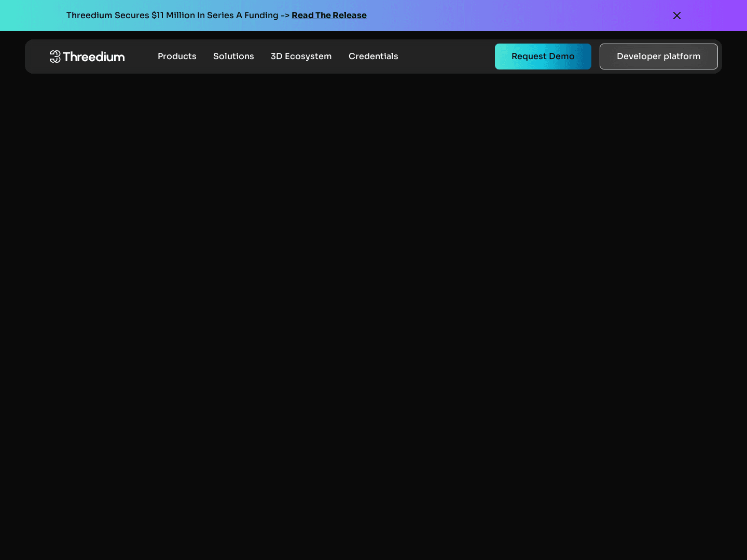The height and width of the screenshot is (560, 747).
Task: Dismiss the funding announcement banner
Action: click(x=676, y=16)
